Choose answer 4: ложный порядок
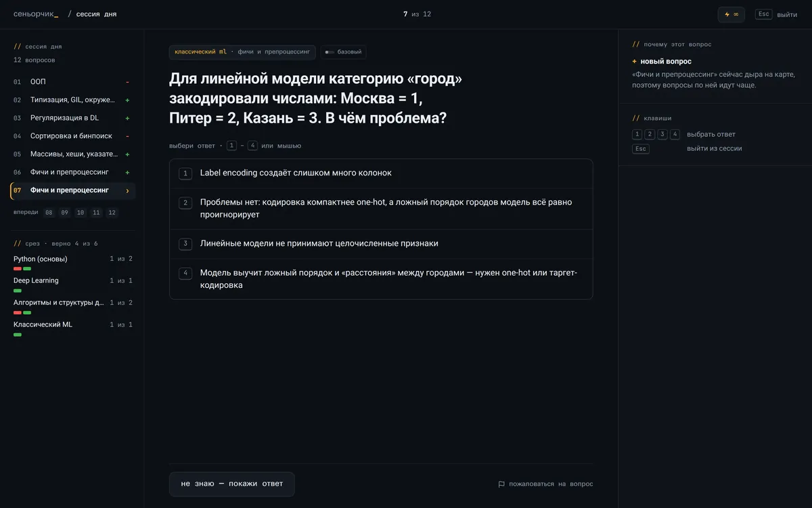 pyautogui.click(x=381, y=279)
